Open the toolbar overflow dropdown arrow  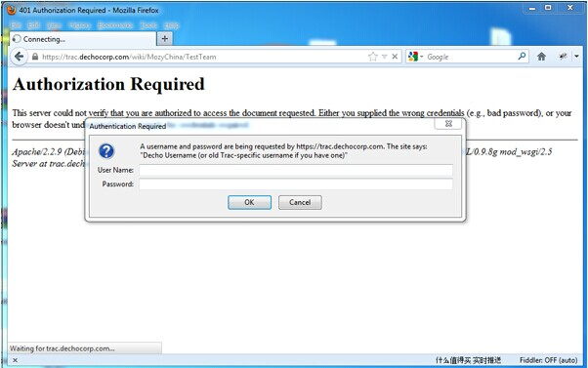click(576, 57)
